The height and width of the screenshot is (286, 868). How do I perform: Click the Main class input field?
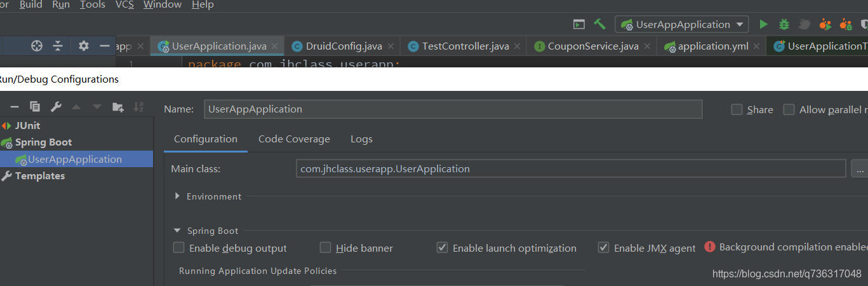tap(571, 169)
